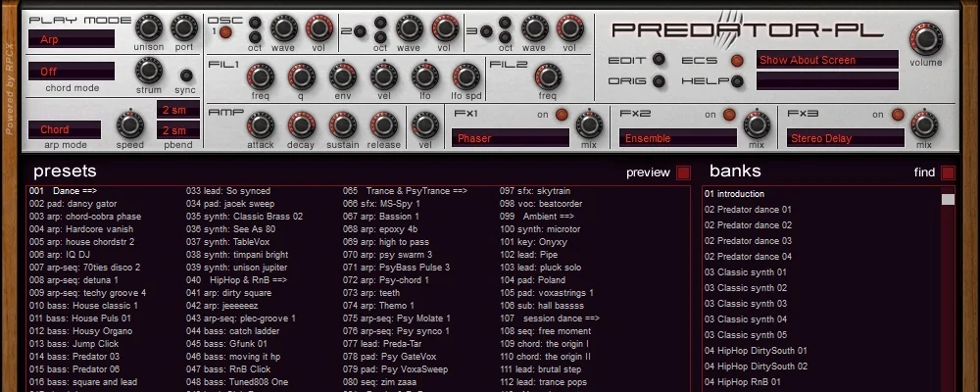Image resolution: width=980 pixels, height=392 pixels.
Task: Click the FX3 mix knob
Action: (x=924, y=124)
